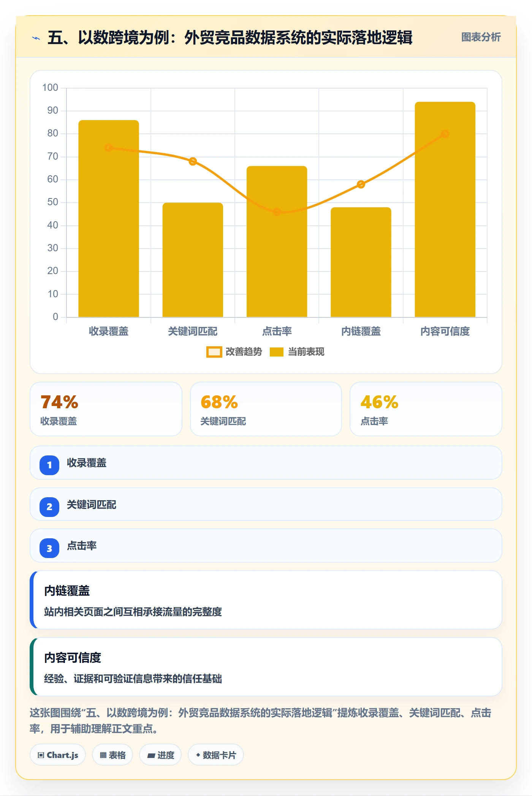Click the 内容可信度 card heading

pyautogui.click(x=73, y=658)
